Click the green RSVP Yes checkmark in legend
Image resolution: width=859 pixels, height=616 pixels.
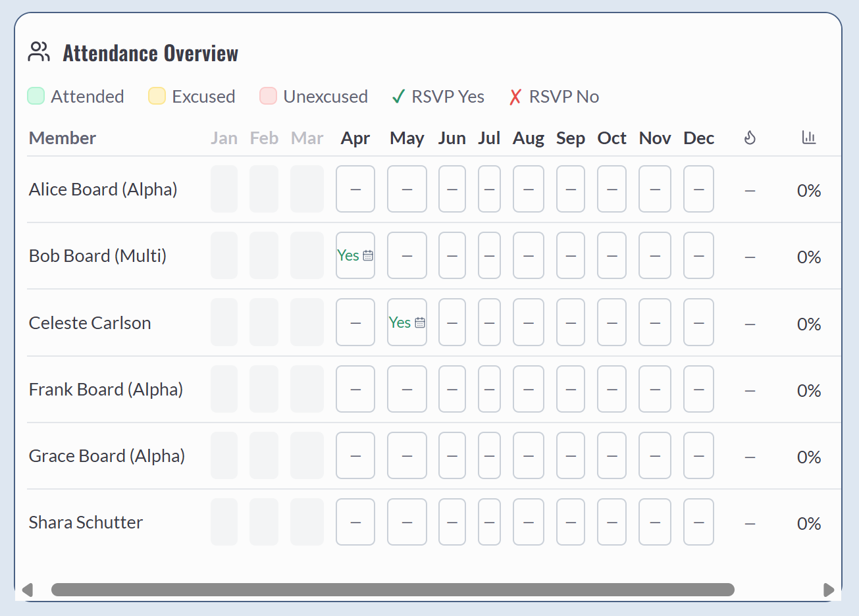tap(398, 97)
